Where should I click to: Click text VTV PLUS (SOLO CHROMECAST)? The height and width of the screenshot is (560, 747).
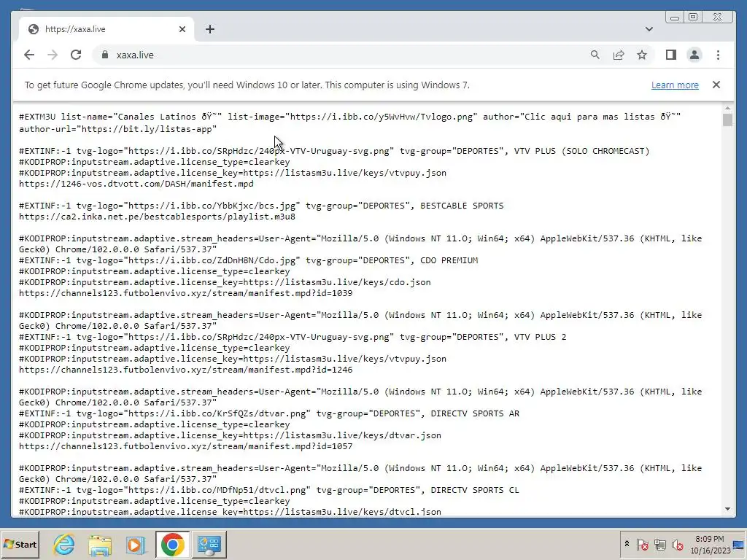pyautogui.click(x=581, y=151)
